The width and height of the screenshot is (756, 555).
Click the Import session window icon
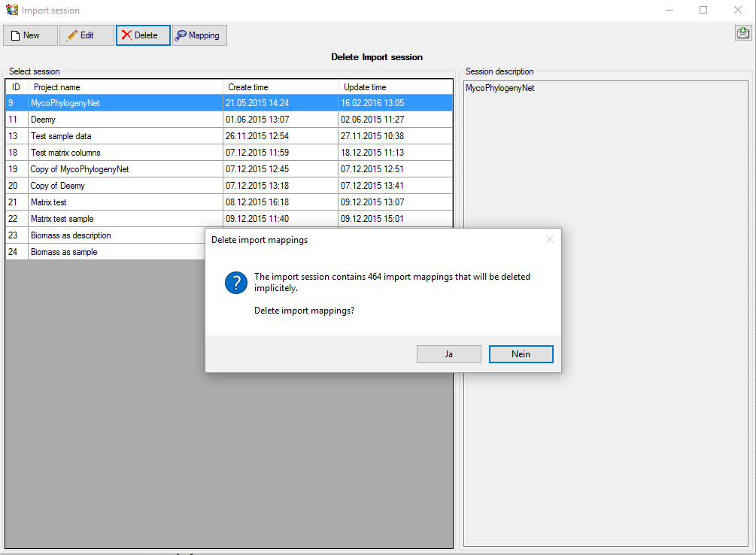point(11,11)
